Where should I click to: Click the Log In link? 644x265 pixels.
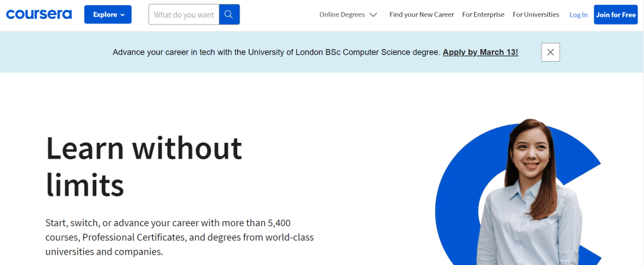pos(579,14)
